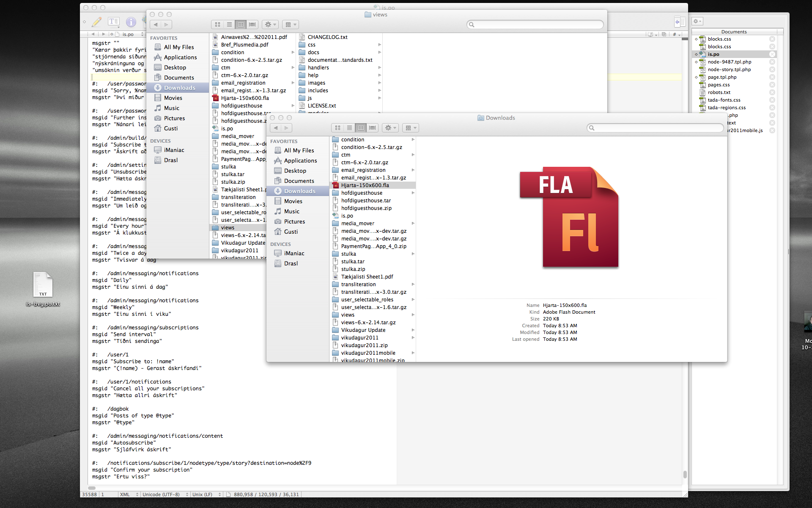Select node-story.tpl.php in the Documents drawer
Screen dimensions: 812x508
click(x=729, y=69)
